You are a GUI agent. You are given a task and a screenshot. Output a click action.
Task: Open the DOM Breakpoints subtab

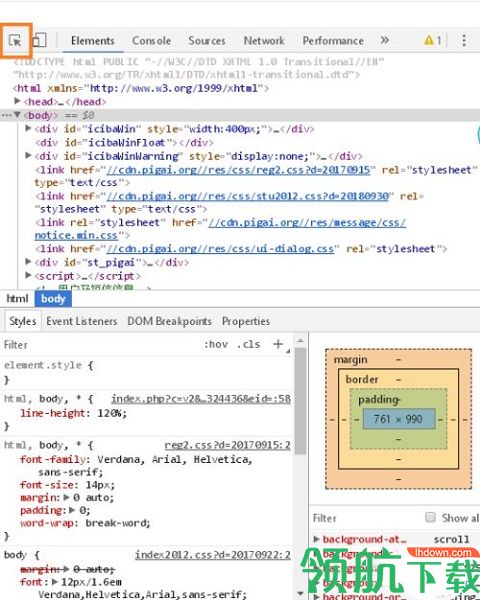[x=169, y=321]
